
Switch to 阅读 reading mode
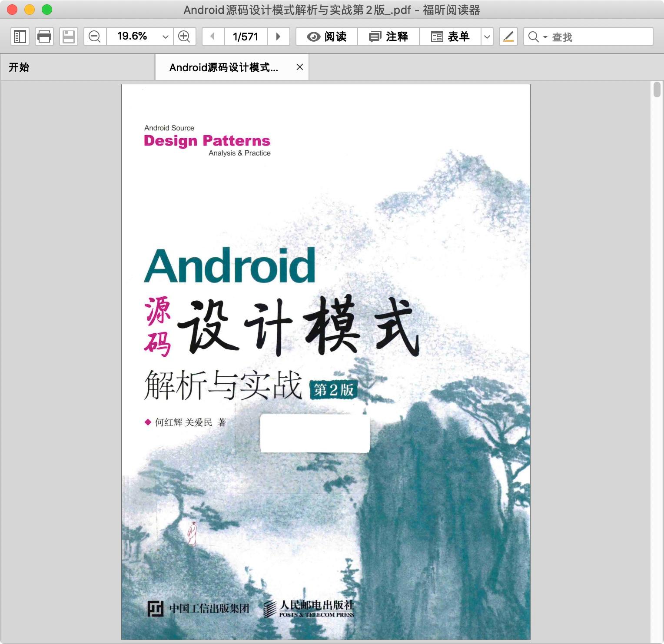[327, 37]
